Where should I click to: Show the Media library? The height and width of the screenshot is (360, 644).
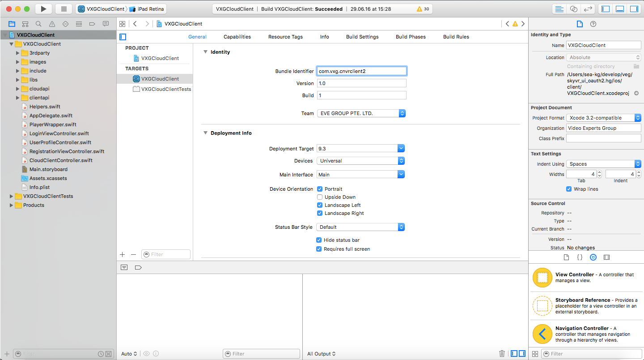click(x=606, y=257)
